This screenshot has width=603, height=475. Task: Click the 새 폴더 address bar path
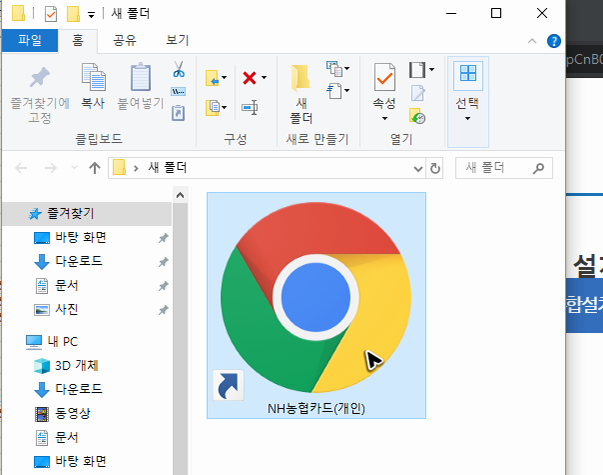click(x=168, y=168)
